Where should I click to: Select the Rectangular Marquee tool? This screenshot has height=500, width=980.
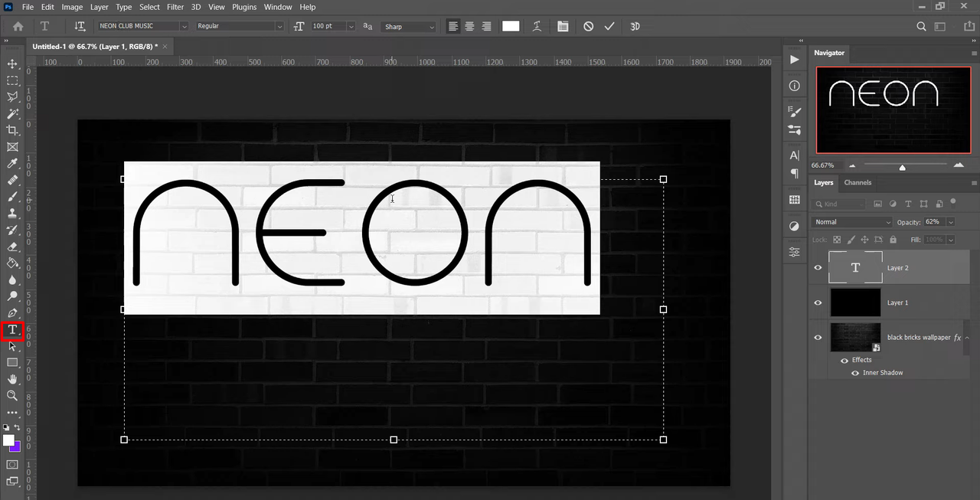pyautogui.click(x=12, y=80)
